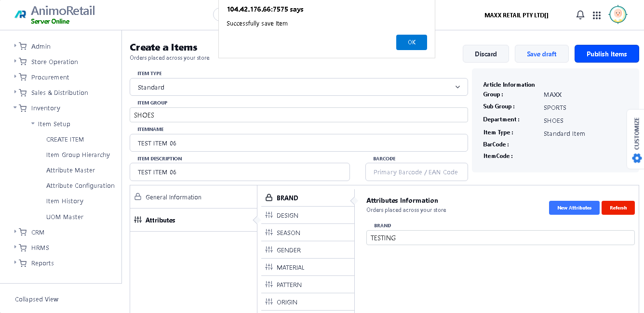This screenshot has width=644, height=313.
Task: Open Attribute Master menu item
Action: (x=70, y=170)
